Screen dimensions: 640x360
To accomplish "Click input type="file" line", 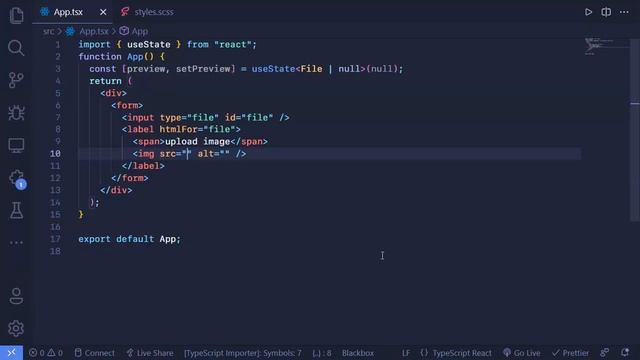I will [x=205, y=118].
